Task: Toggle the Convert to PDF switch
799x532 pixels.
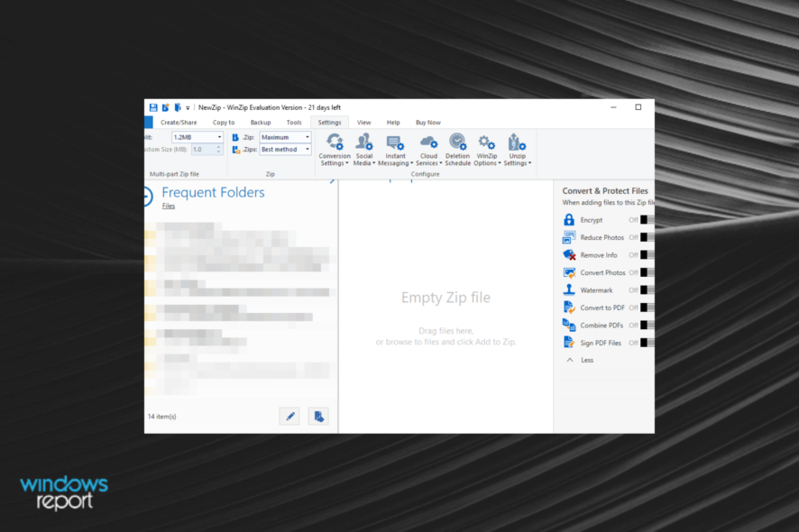Action: [x=647, y=307]
